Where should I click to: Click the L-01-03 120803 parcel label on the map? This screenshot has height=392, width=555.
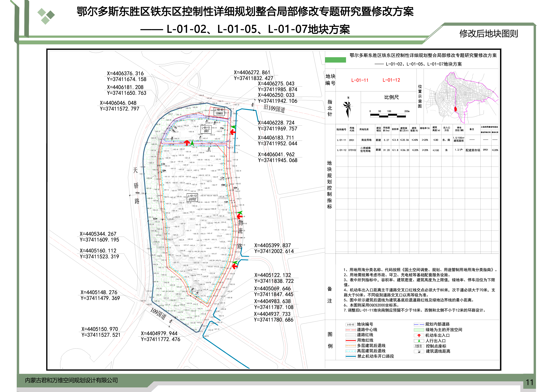[219, 112]
